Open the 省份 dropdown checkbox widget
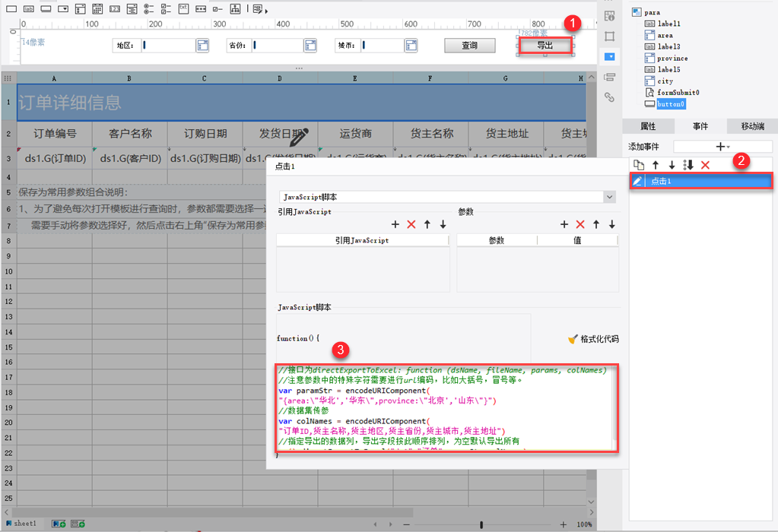 click(310, 46)
